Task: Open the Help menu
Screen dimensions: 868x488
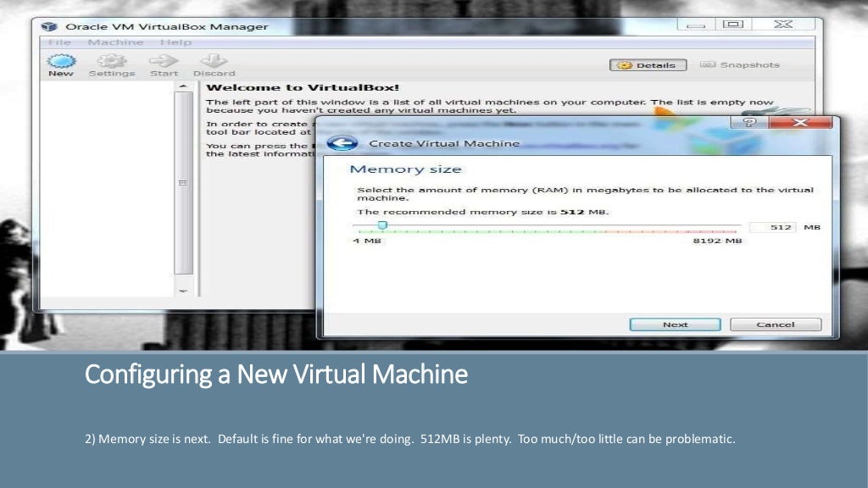Action: click(175, 42)
